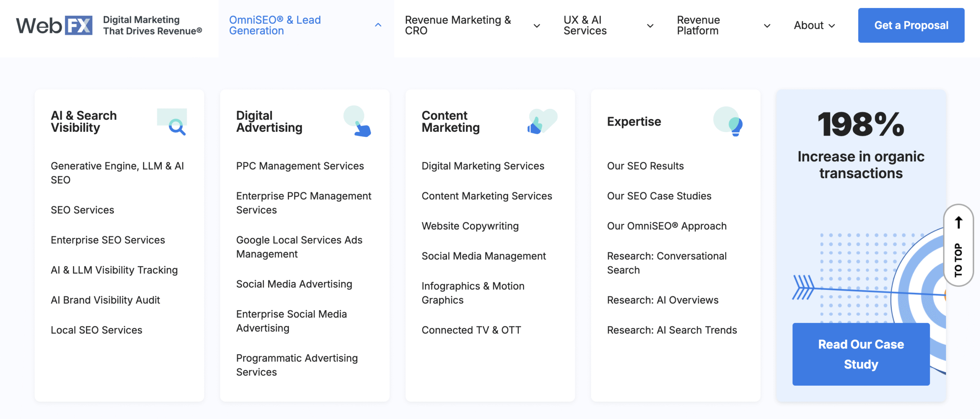Open the SEO Services link
Viewport: 980px width, 419px height.
tap(82, 210)
